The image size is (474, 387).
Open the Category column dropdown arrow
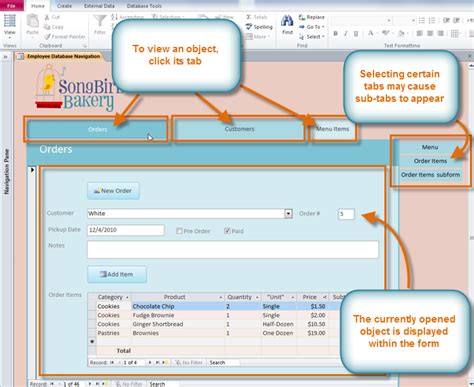[x=127, y=297]
